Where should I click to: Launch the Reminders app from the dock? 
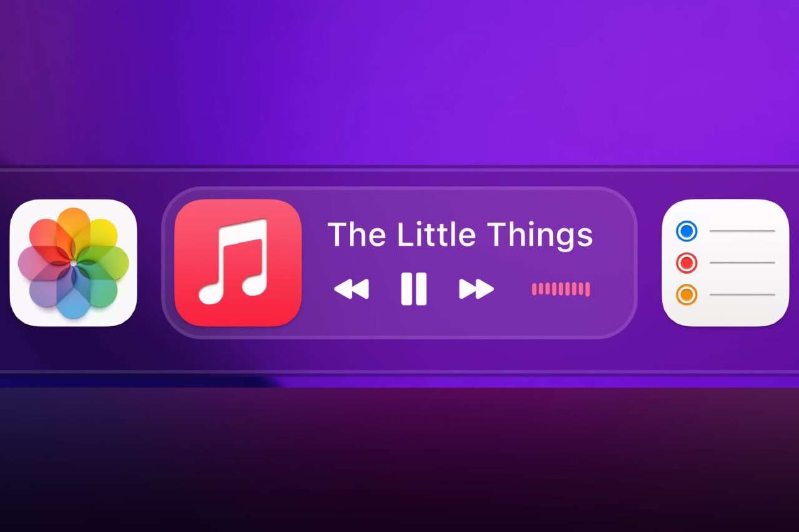(725, 263)
